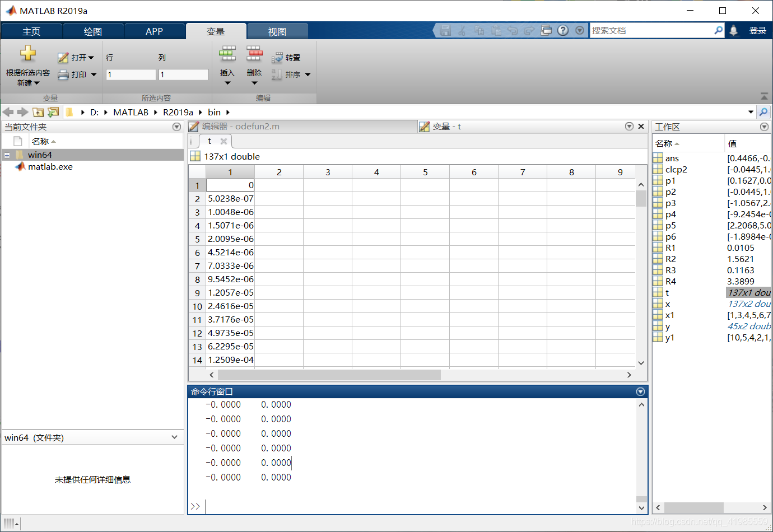The image size is (773, 532).
Task: Click R2019a in the address path
Action: pyautogui.click(x=178, y=113)
